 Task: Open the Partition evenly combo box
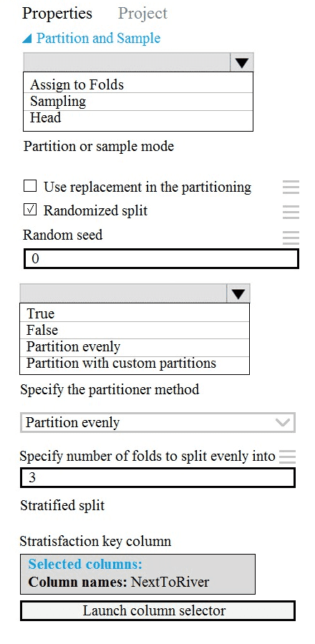click(157, 422)
